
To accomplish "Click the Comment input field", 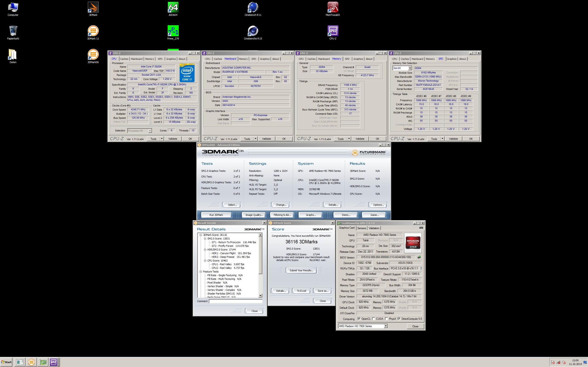I will pos(235,301).
